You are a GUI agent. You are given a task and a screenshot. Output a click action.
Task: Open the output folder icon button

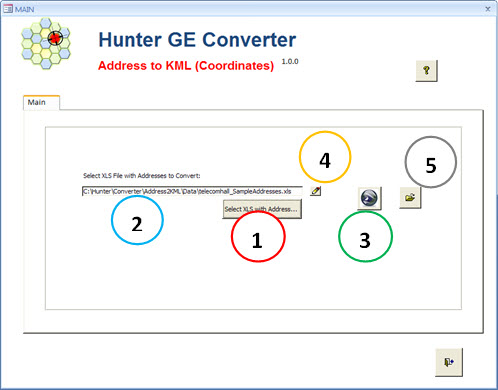click(x=410, y=197)
